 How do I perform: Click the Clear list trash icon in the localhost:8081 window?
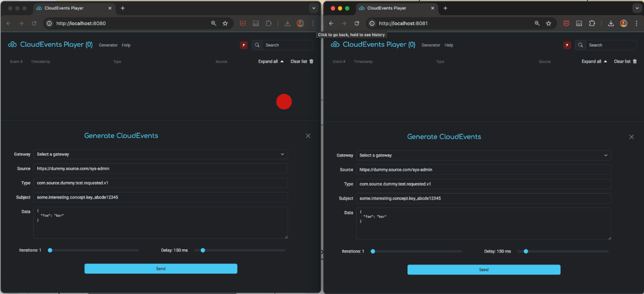[634, 61]
